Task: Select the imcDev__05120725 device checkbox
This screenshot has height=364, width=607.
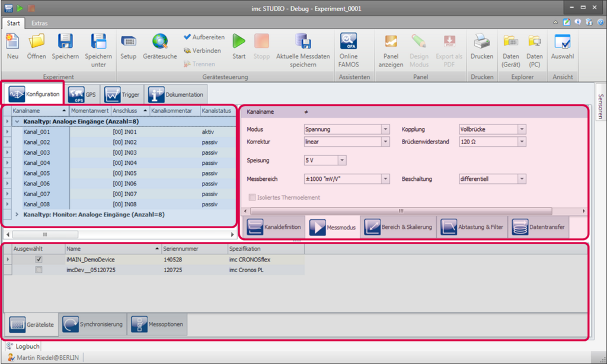Action: click(x=39, y=270)
